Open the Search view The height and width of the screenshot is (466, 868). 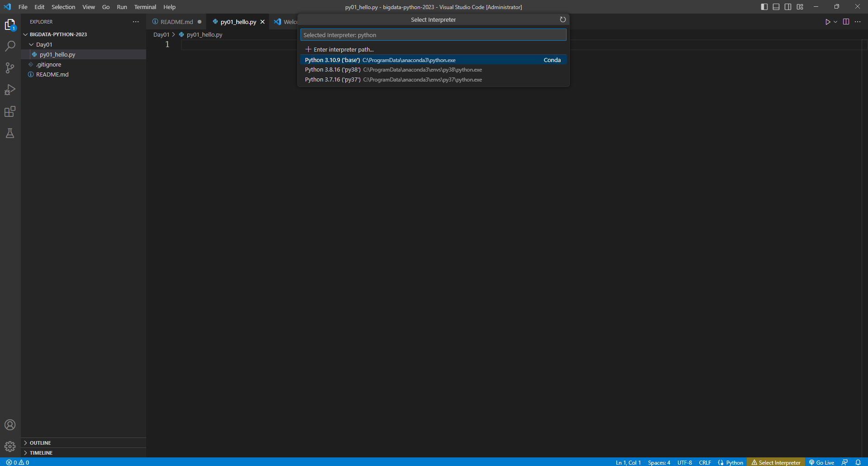pyautogui.click(x=10, y=46)
